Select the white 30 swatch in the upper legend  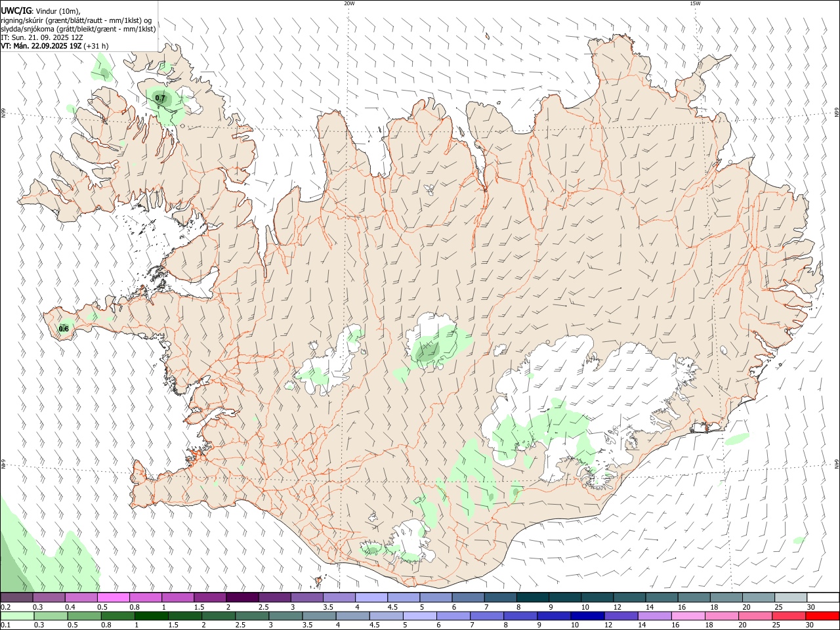tap(823, 597)
